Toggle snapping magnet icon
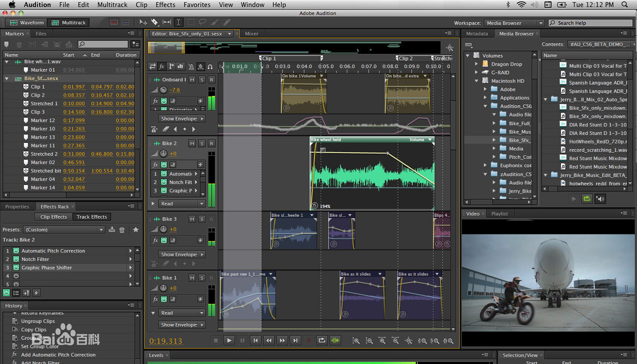Image resolution: width=637 pixels, height=364 pixels. [x=210, y=66]
